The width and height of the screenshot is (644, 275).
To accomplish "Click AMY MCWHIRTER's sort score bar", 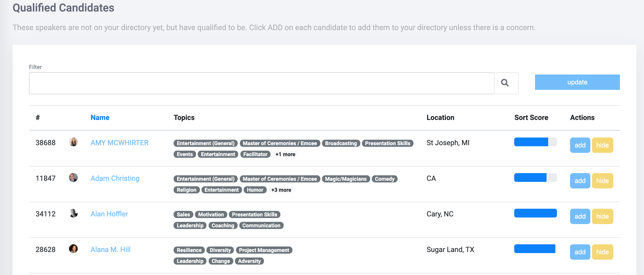I will coord(535,142).
